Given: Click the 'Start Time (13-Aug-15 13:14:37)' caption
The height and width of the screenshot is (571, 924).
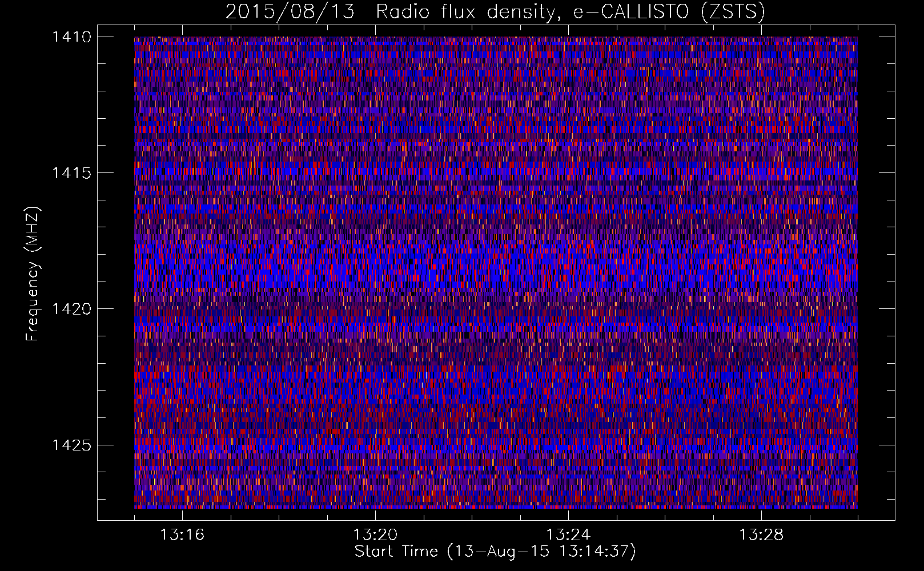Looking at the screenshot, I should pos(495,552).
